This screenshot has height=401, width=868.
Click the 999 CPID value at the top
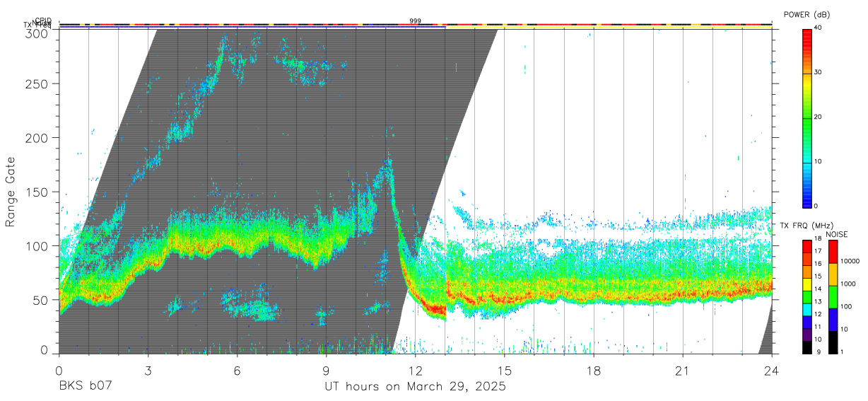416,21
